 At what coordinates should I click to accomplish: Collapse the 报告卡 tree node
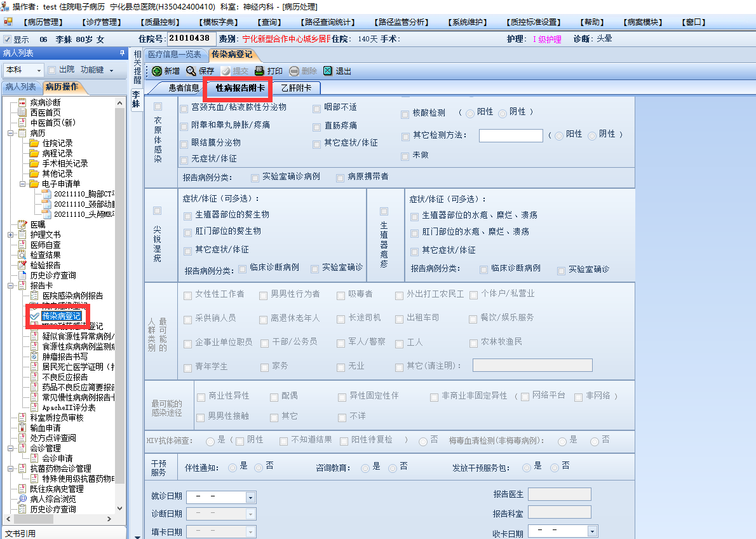click(x=10, y=285)
